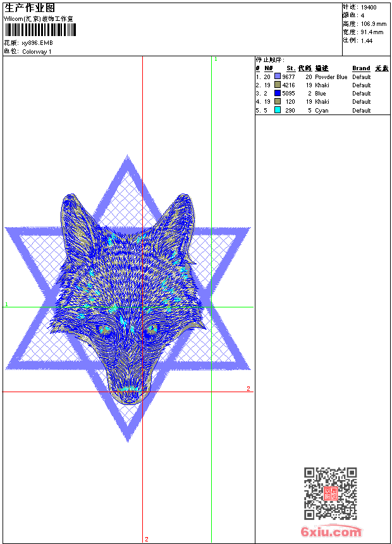Click the 生产作业图 title heading
This screenshot has height=544, width=392.
coord(30,8)
